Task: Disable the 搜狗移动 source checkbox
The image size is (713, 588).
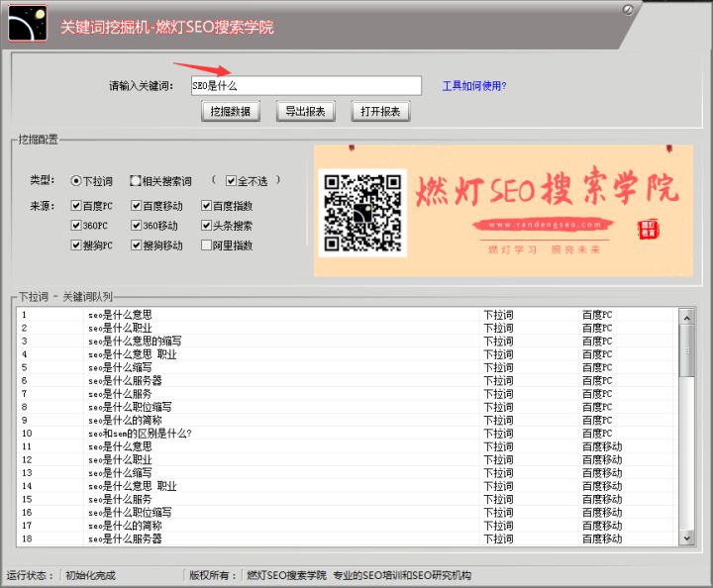Action: tap(136, 245)
